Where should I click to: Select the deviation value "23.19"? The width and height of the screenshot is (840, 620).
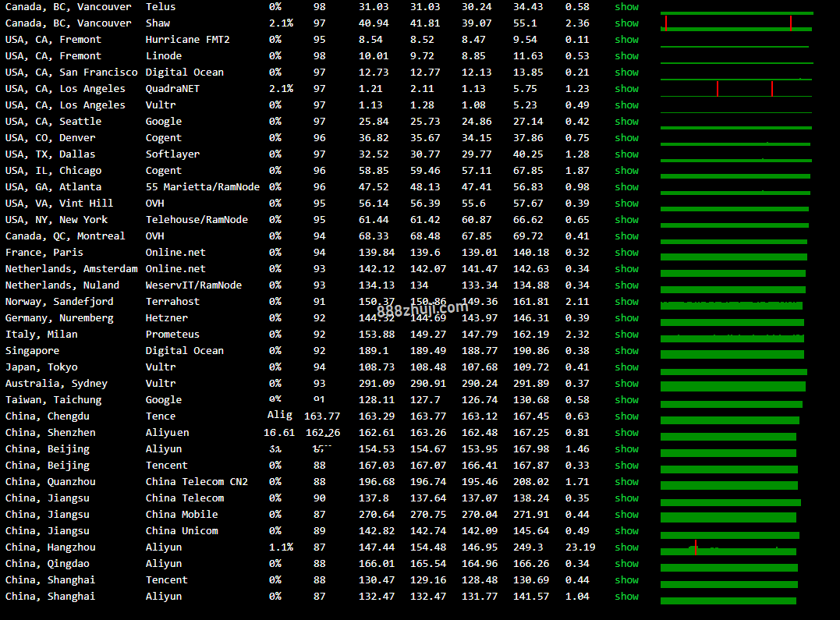pos(580,547)
